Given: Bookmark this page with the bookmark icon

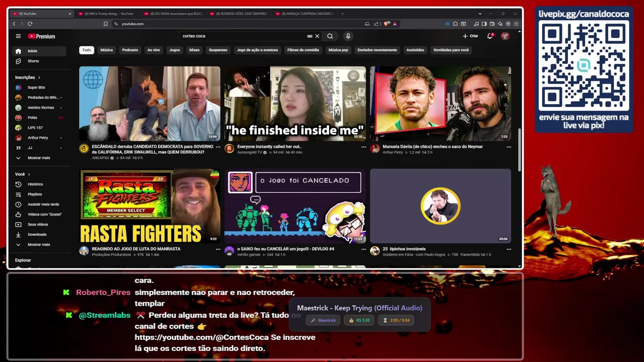Looking at the screenshot, I should click(x=106, y=24).
